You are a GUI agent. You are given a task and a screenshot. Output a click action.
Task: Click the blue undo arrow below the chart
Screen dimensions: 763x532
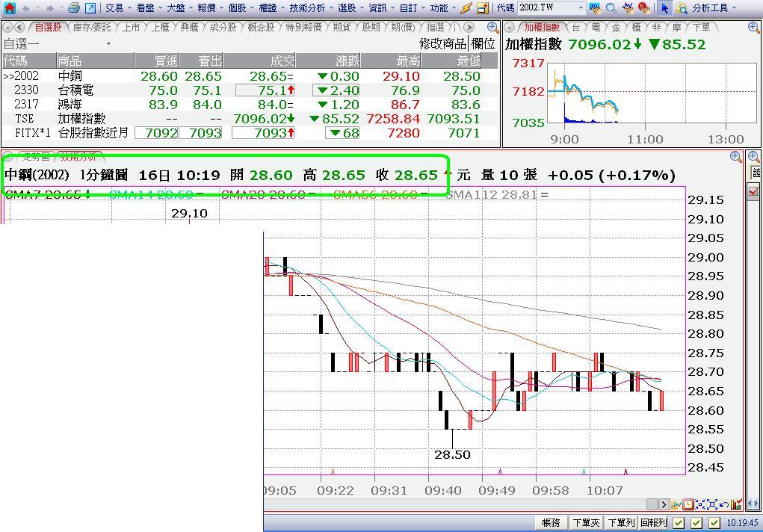pos(723,505)
